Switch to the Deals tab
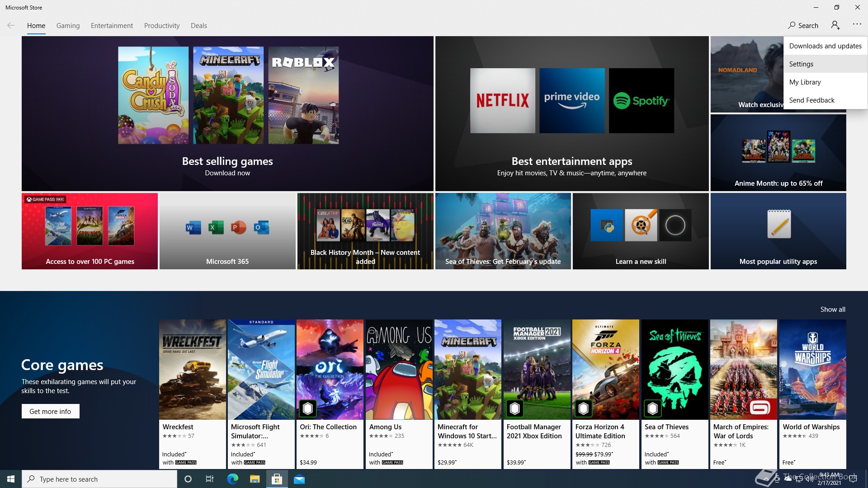Screen dimensions: 868x488 199,26
